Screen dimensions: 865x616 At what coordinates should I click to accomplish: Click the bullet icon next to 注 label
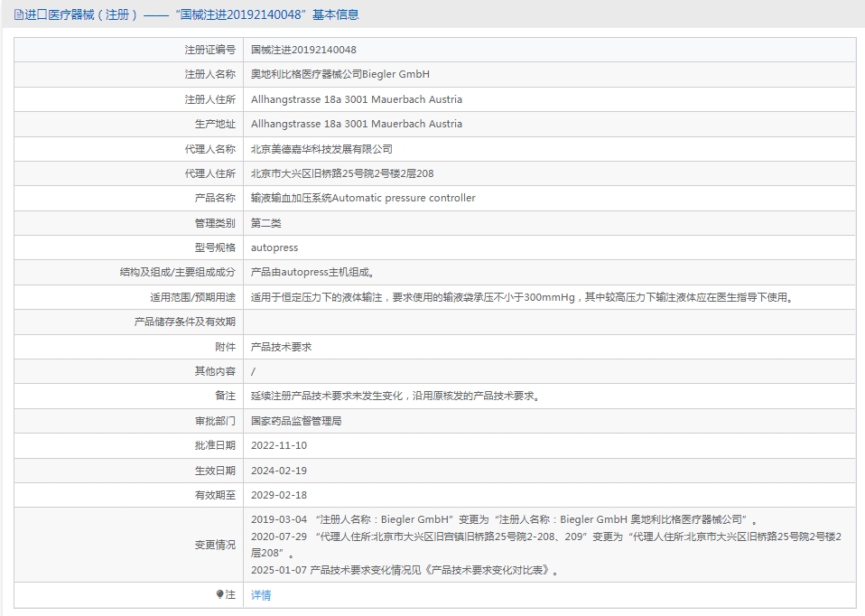click(x=219, y=594)
